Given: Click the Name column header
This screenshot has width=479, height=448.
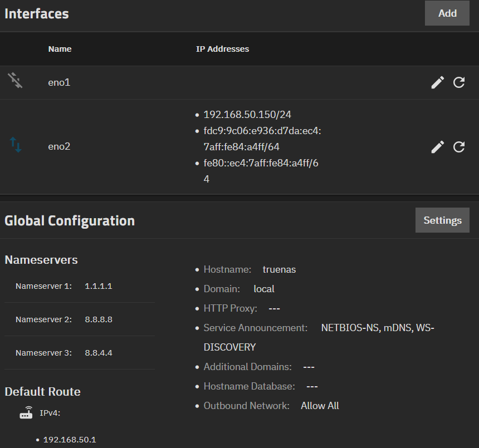Looking at the screenshot, I should point(60,49).
